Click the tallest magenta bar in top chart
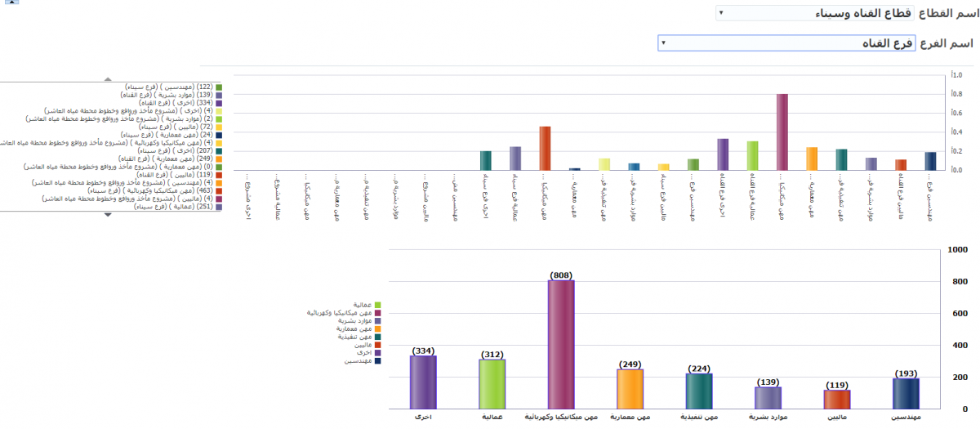This screenshot has height=429, width=980. pyautogui.click(x=782, y=132)
